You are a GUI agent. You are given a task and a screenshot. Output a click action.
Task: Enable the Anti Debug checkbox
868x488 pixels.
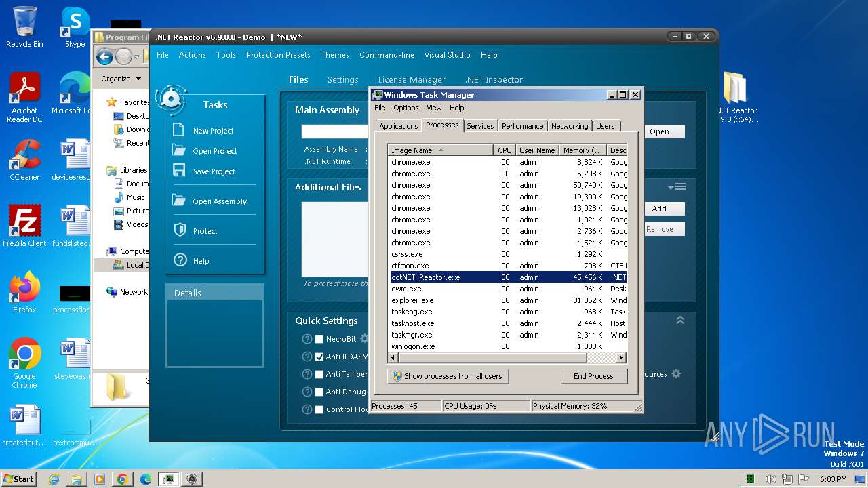(319, 392)
